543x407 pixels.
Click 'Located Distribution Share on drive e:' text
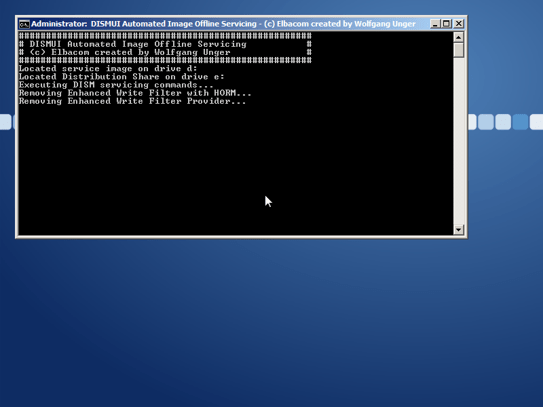tap(121, 77)
